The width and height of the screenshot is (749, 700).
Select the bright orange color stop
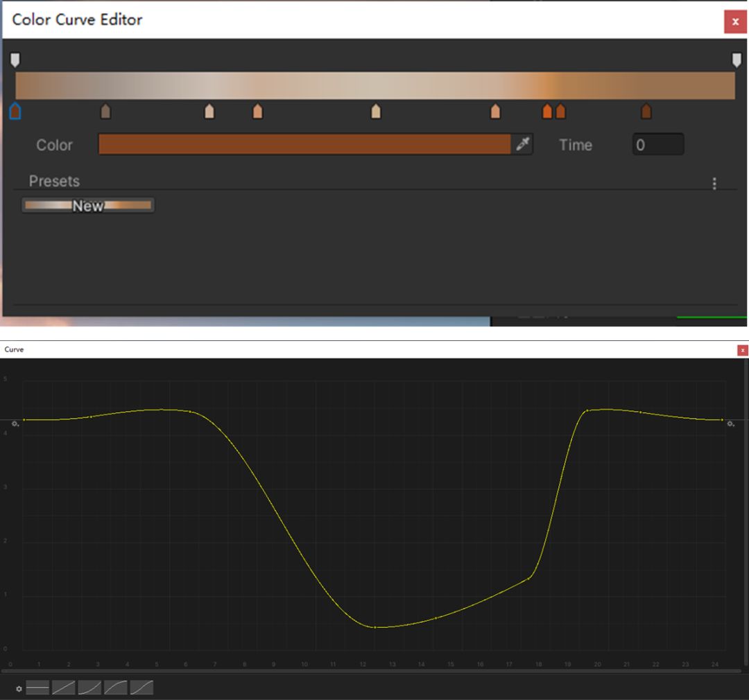click(547, 111)
